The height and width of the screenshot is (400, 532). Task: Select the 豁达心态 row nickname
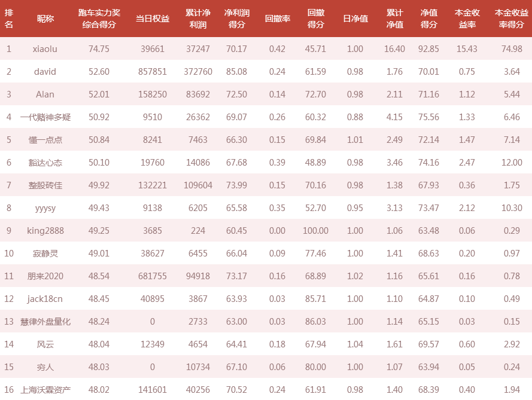point(45,163)
